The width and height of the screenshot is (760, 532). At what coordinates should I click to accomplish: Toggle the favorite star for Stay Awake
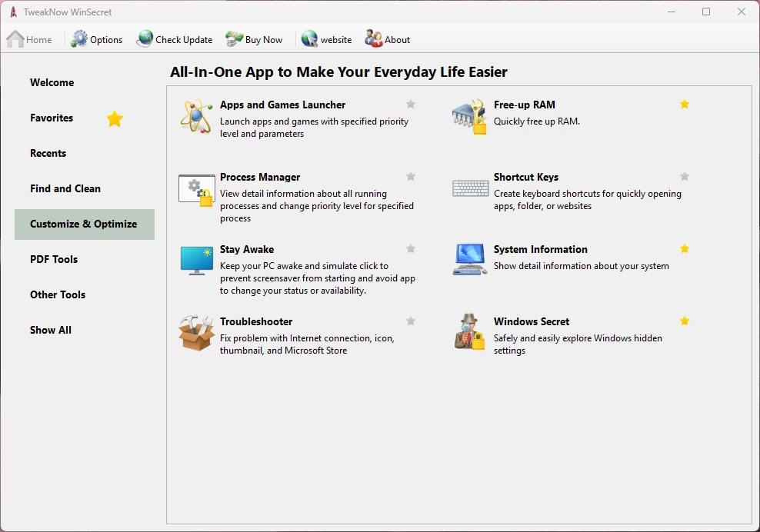pyautogui.click(x=411, y=248)
